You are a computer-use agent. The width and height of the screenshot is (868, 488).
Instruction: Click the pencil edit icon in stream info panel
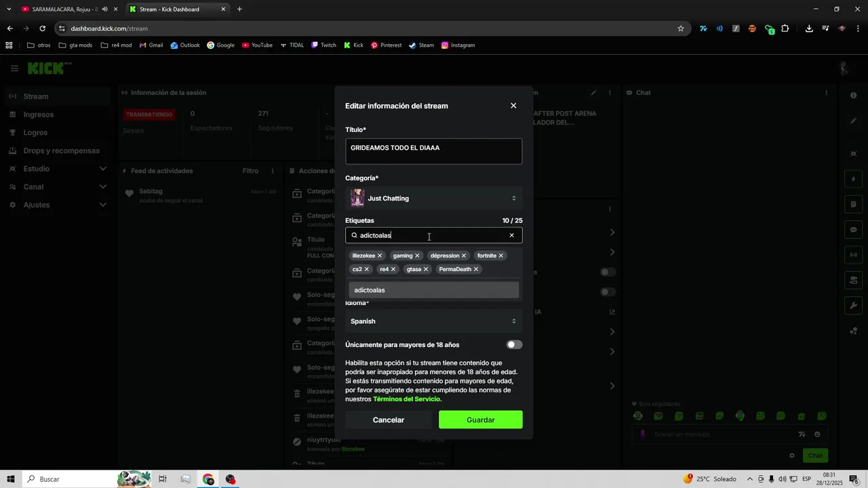[593, 93]
